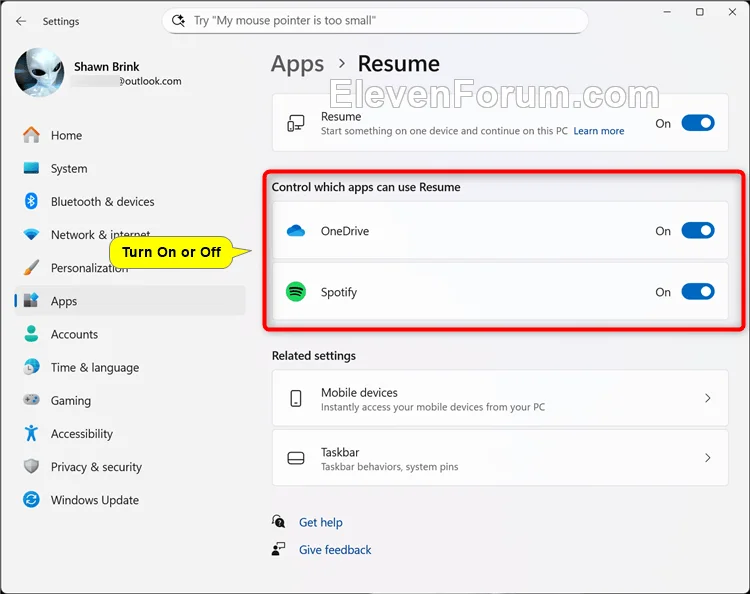Click the Home house icon
This screenshot has width=750, height=594.
(32, 135)
